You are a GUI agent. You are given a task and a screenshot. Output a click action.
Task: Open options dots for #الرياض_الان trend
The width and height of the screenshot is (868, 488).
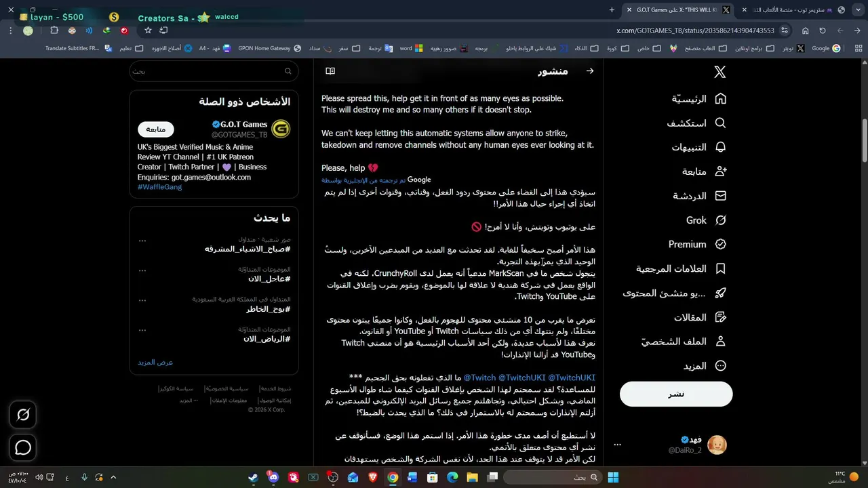pos(142,329)
